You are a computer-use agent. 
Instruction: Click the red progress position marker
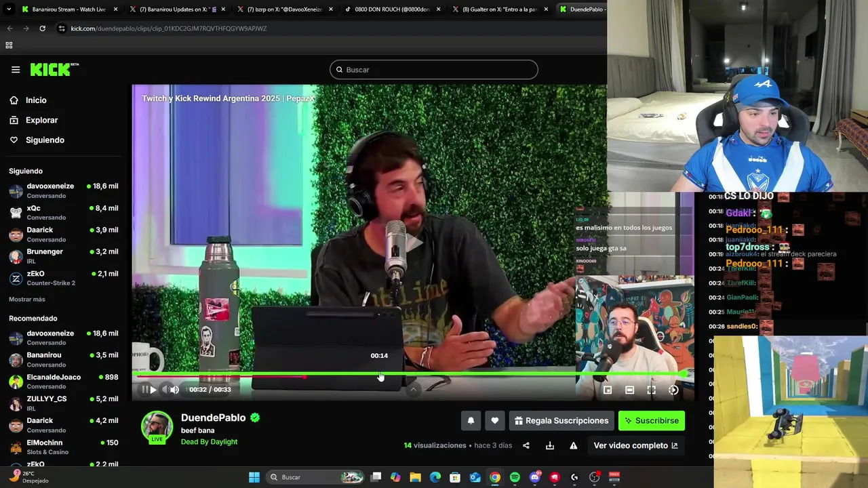[x=304, y=376]
